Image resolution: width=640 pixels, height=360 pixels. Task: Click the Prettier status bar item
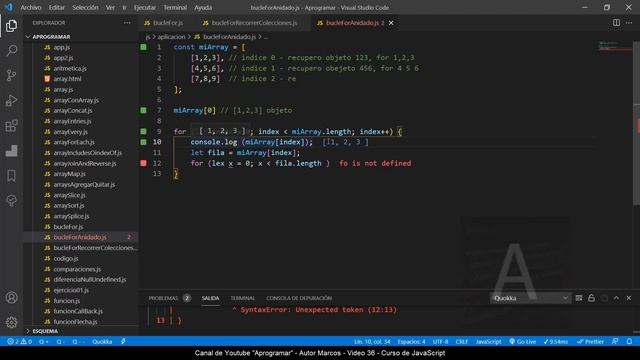coord(590,342)
